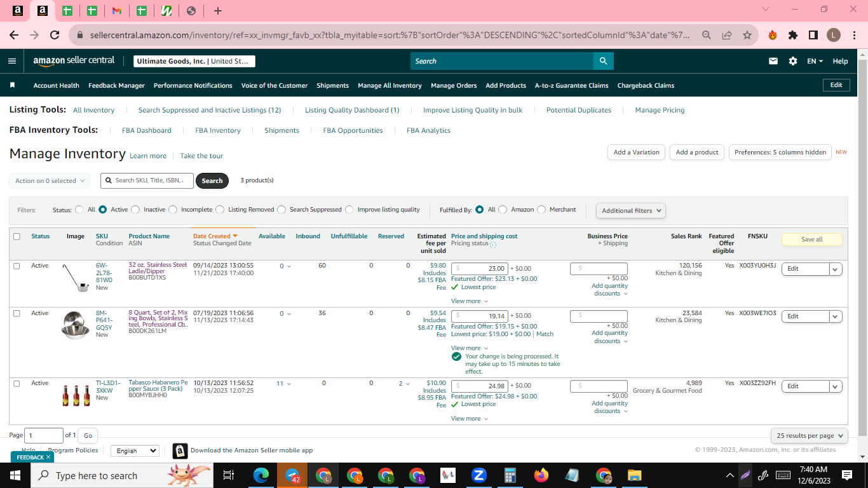Viewport: 868px width, 488px height.
Task: Open Zoom app from taskbar
Action: 479,475
